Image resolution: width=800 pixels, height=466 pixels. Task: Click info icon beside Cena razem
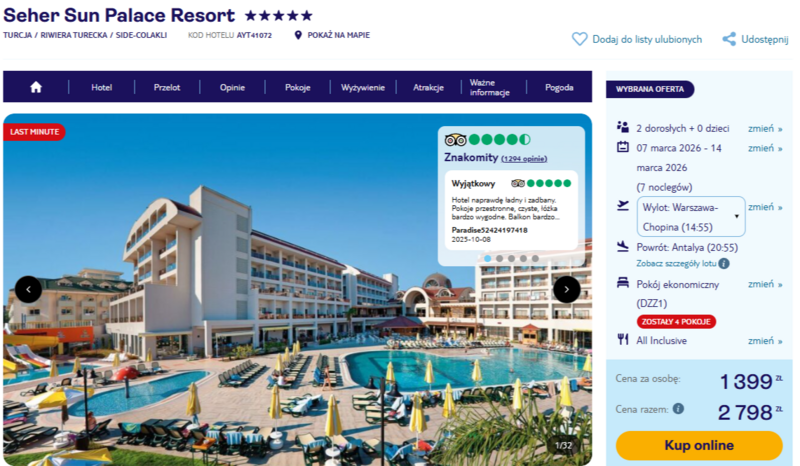click(x=678, y=408)
